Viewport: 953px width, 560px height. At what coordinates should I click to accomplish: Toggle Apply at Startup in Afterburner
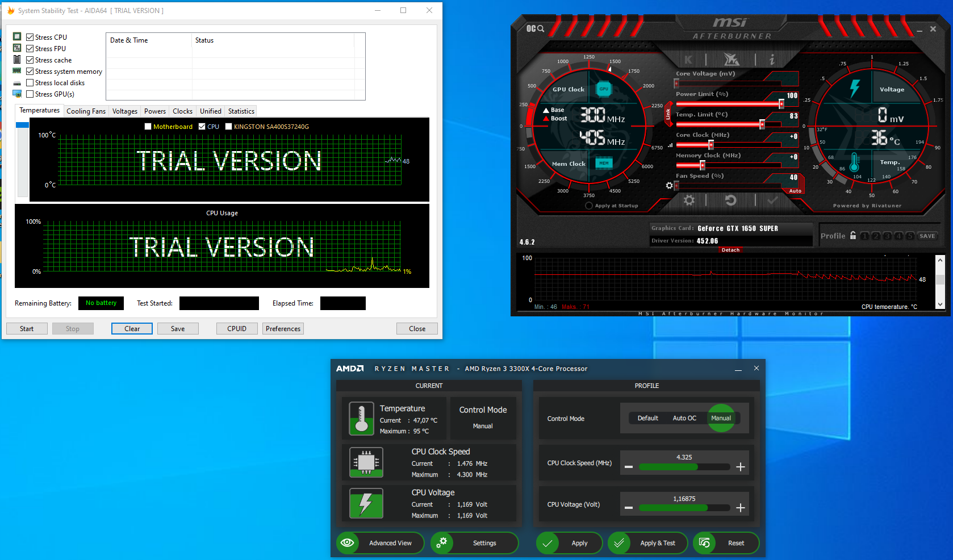coord(589,206)
